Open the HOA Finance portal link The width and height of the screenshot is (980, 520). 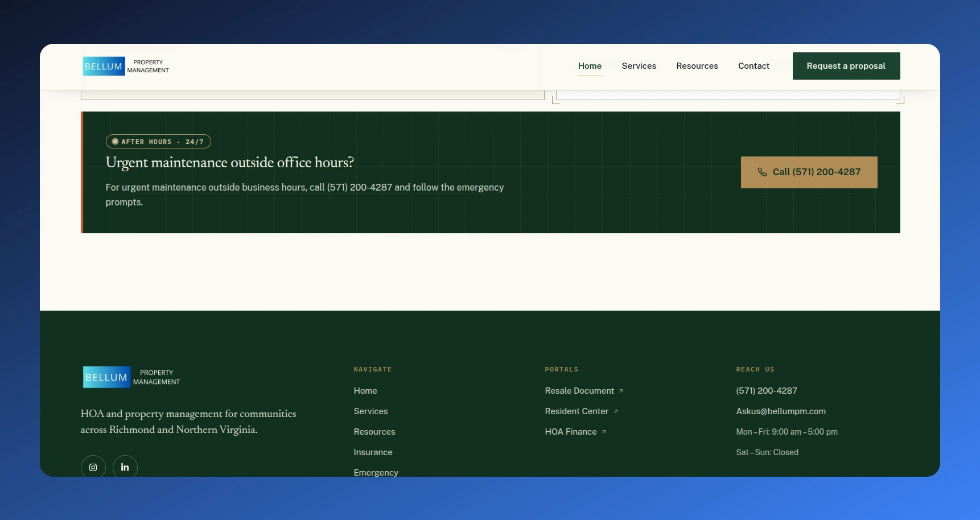point(575,432)
